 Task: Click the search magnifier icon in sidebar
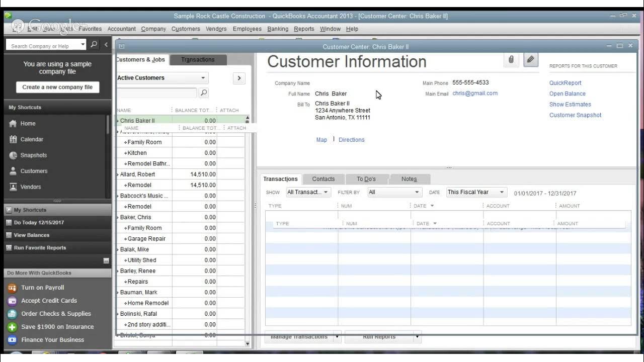pos(94,45)
